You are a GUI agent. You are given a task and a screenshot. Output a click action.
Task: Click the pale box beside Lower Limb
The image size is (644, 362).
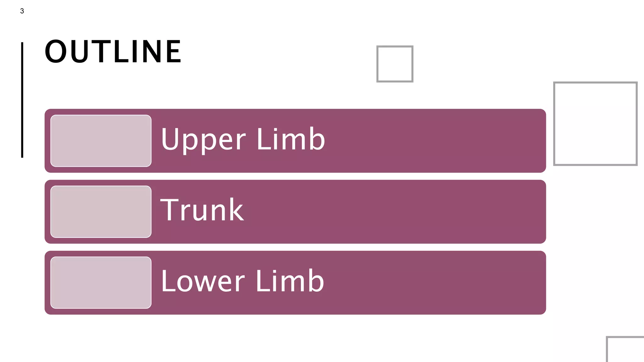pos(101,283)
